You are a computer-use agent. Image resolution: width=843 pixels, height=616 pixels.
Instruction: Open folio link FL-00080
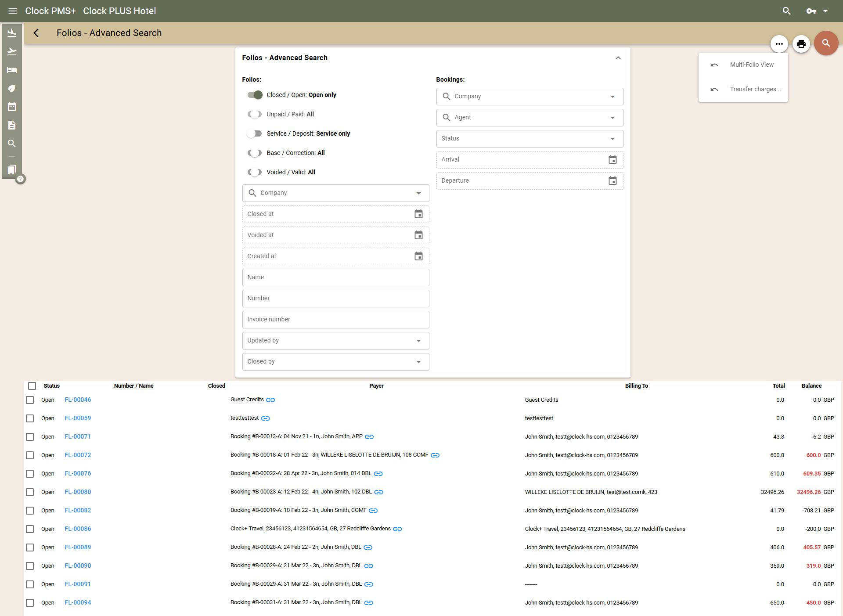(x=78, y=492)
